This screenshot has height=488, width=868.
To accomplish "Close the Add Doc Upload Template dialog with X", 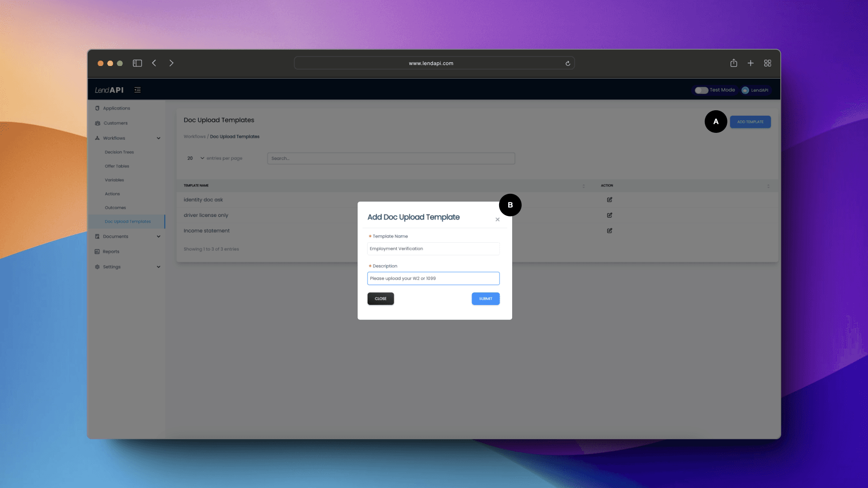I will pyautogui.click(x=497, y=220).
